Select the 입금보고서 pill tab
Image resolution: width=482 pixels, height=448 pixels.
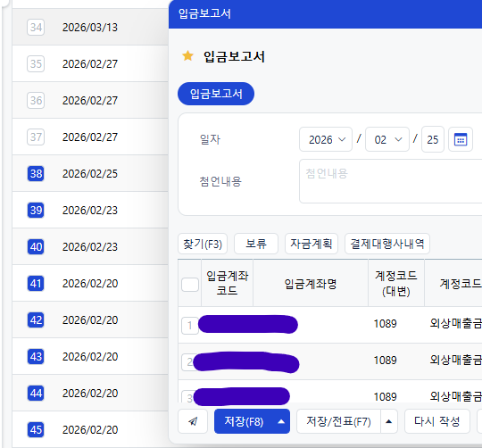click(x=216, y=94)
